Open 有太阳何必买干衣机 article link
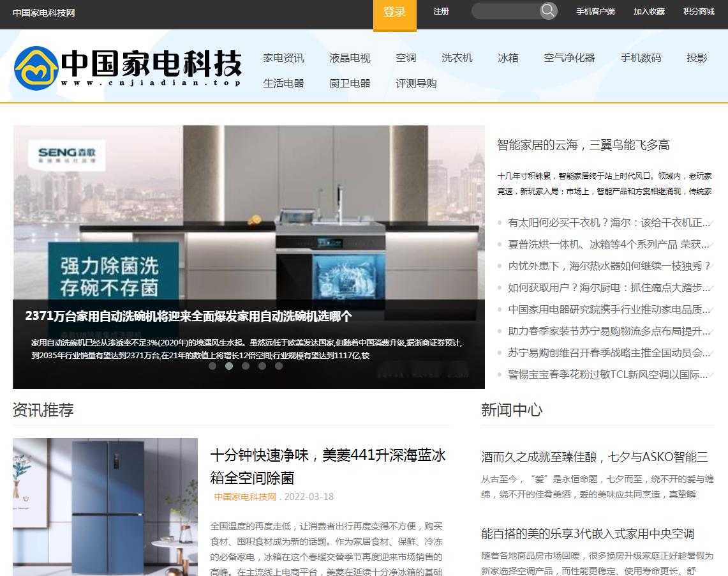Screen dimensions: 728x576 (x=609, y=222)
